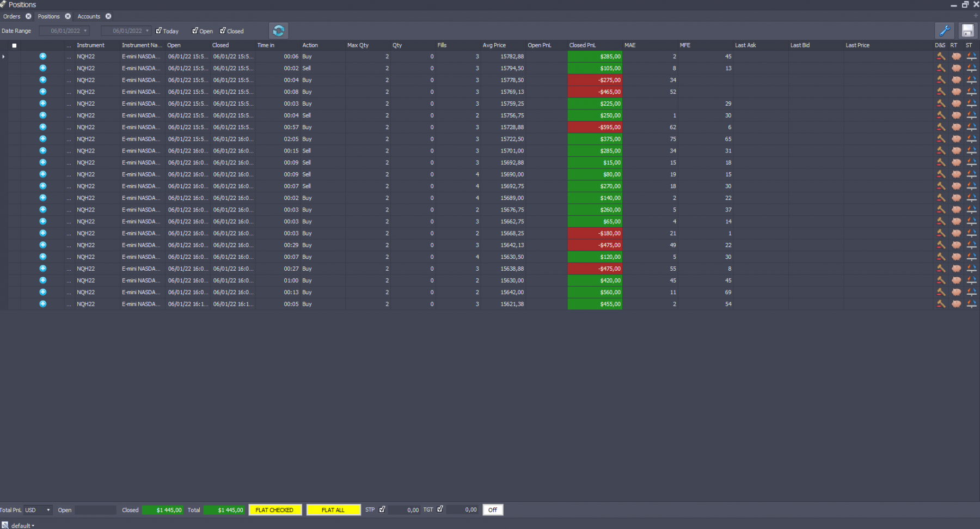Toggle the TGT checkbox
The height and width of the screenshot is (529, 980).
(x=440, y=509)
